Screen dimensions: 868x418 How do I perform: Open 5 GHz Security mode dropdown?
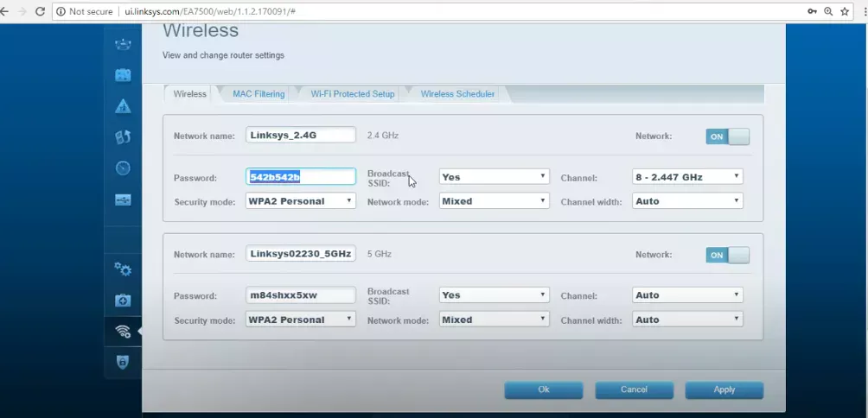click(x=301, y=320)
